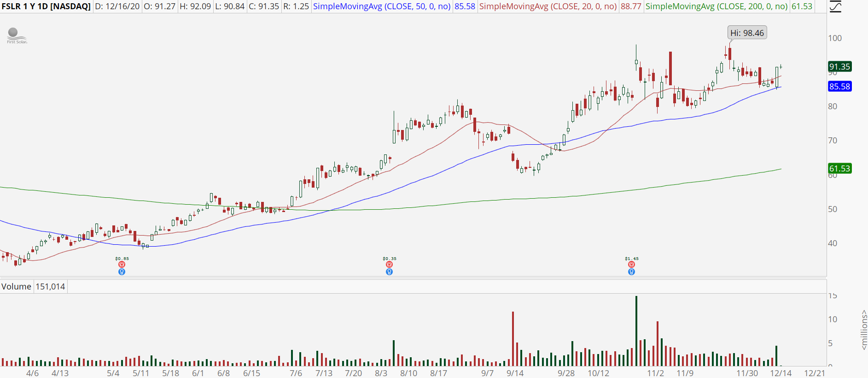Select the green 61.53 moving average label
The image size is (868, 378).
point(839,168)
